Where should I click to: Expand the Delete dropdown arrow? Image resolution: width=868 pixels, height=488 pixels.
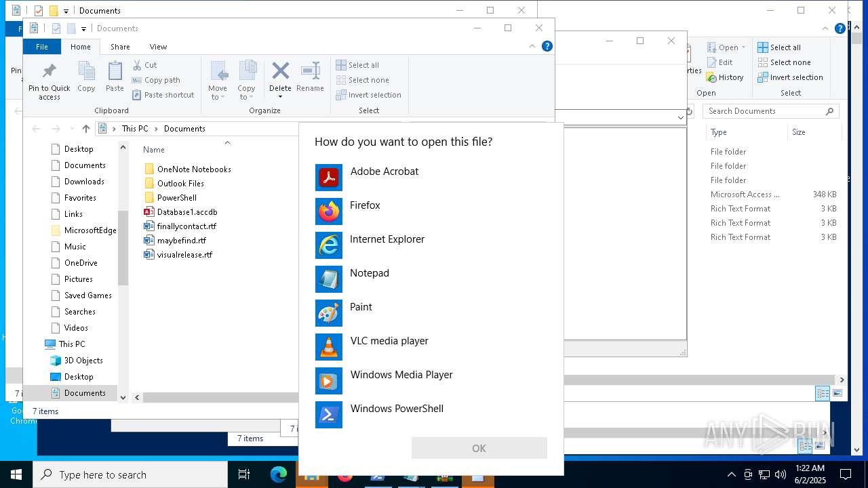tap(280, 97)
